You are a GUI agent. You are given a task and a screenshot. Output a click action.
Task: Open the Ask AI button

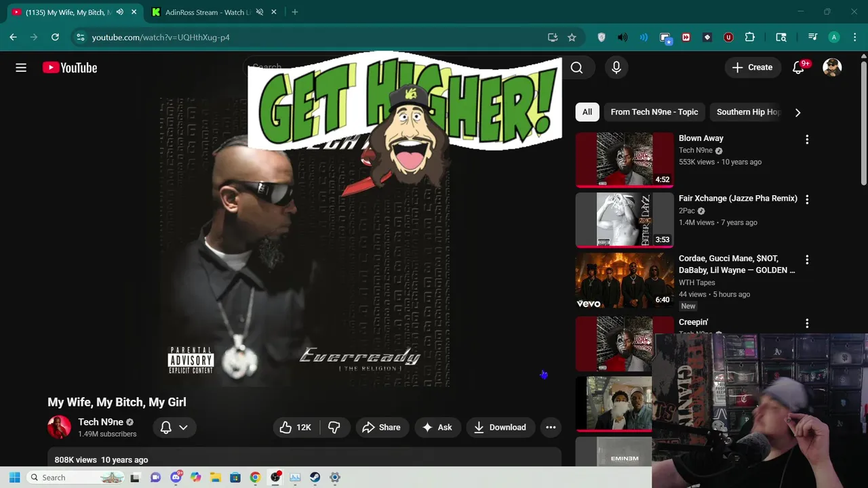click(x=437, y=428)
